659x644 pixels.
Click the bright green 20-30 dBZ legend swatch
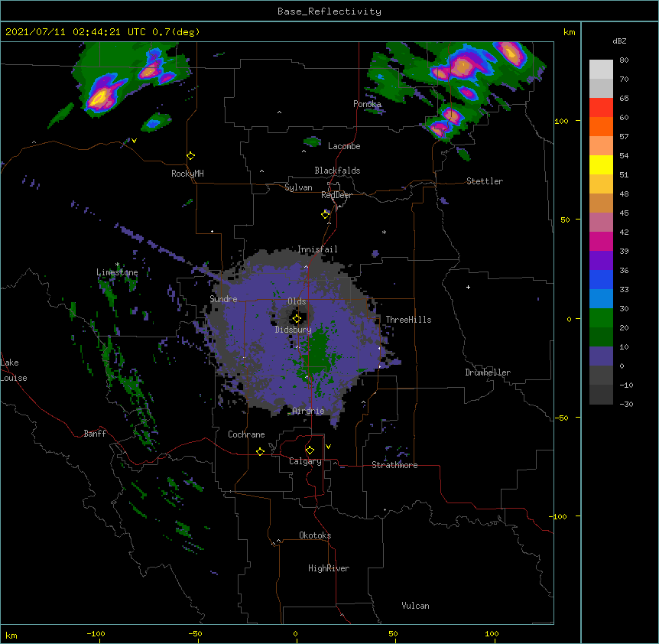click(x=601, y=318)
